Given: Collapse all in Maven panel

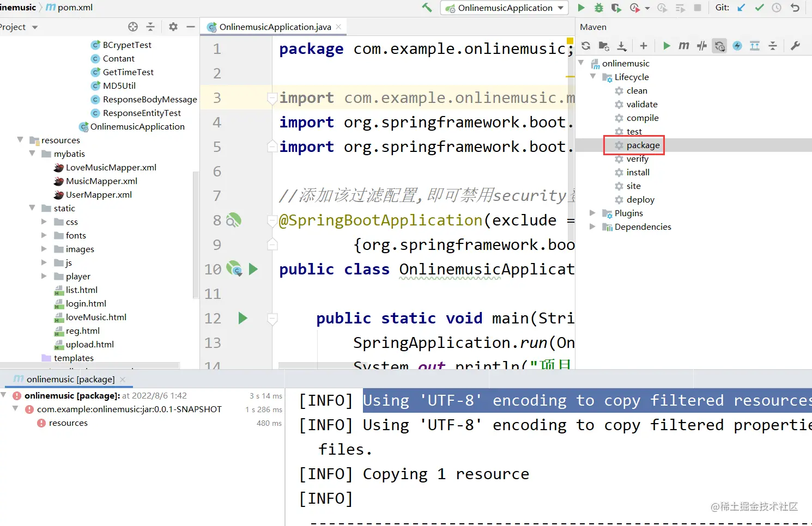Looking at the screenshot, I should 773,46.
